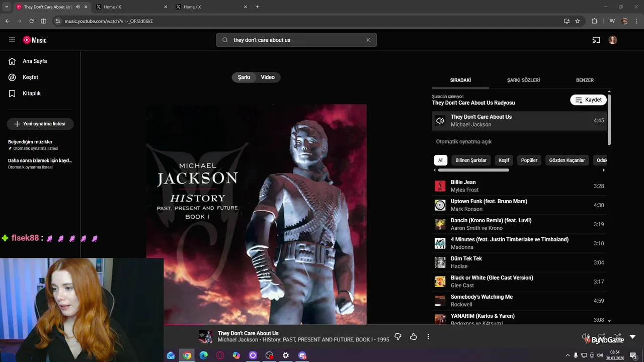
Task: Click the magnifier search icon
Action: 225,40
